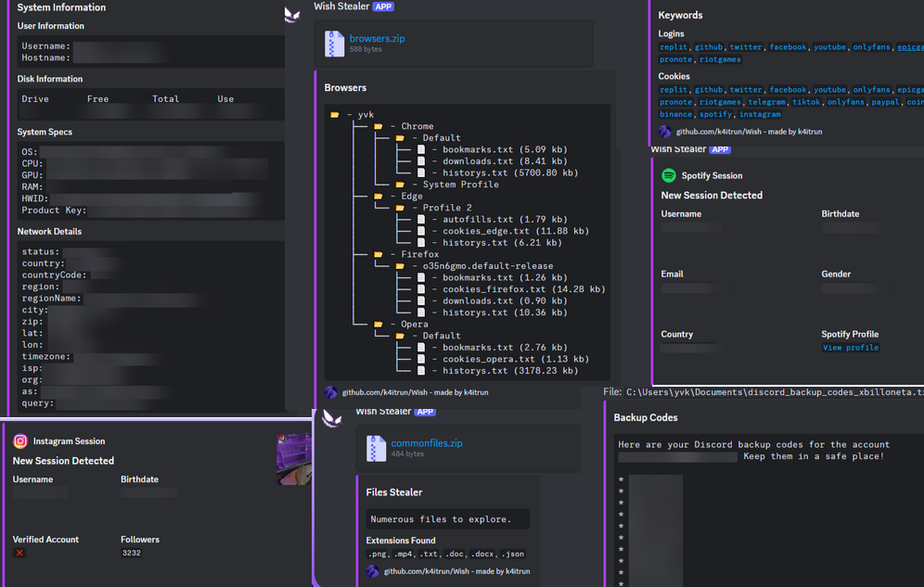
Task: Click the 'Numerous files to explore.' code block
Action: point(448,519)
